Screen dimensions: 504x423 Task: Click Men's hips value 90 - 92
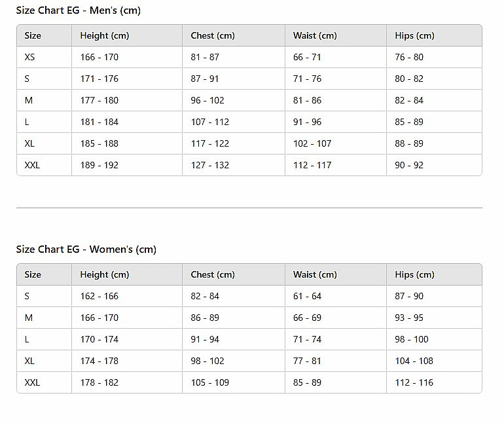[x=409, y=165]
